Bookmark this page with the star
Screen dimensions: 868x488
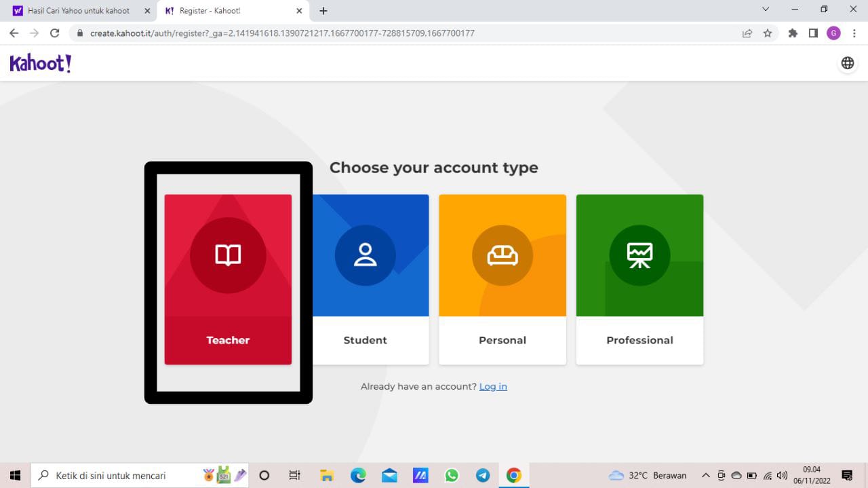point(768,33)
